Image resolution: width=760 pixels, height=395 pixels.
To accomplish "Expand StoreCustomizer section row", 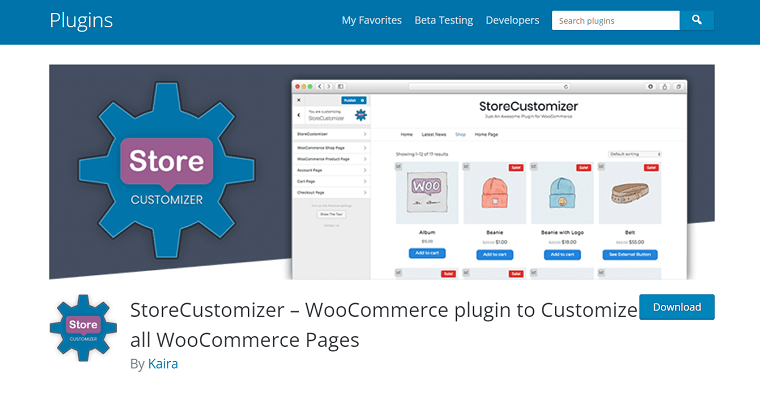I will [x=332, y=134].
